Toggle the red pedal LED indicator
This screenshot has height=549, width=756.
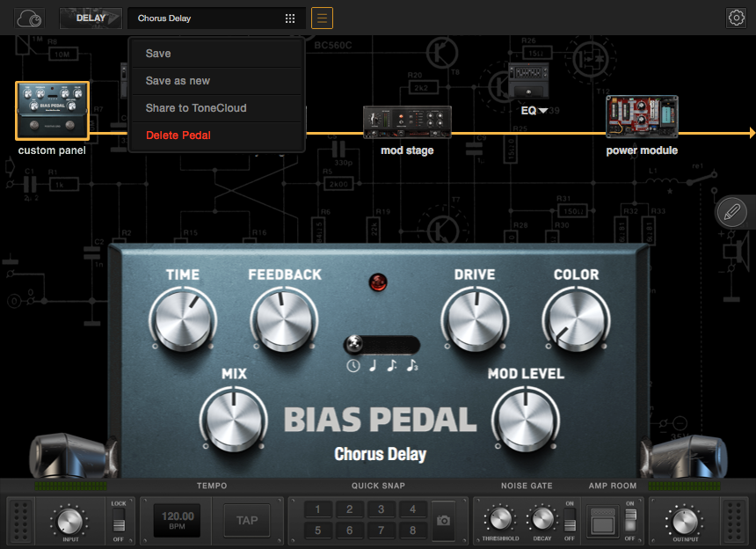377,282
